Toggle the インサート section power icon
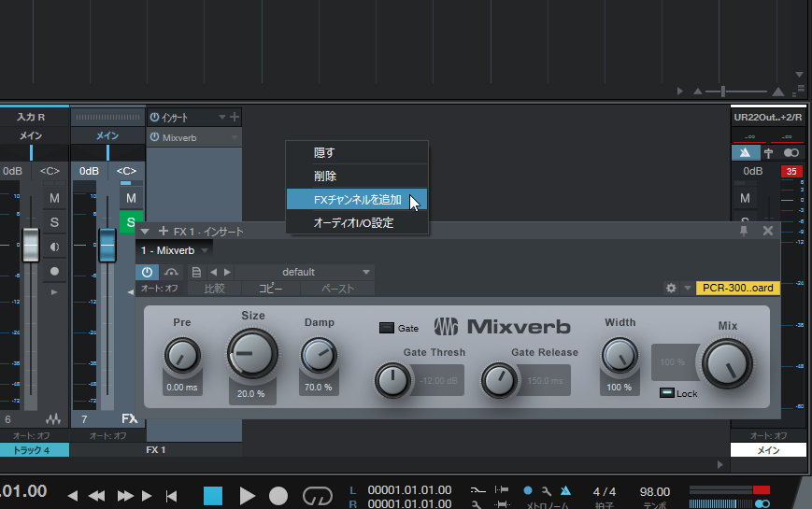 (x=154, y=118)
